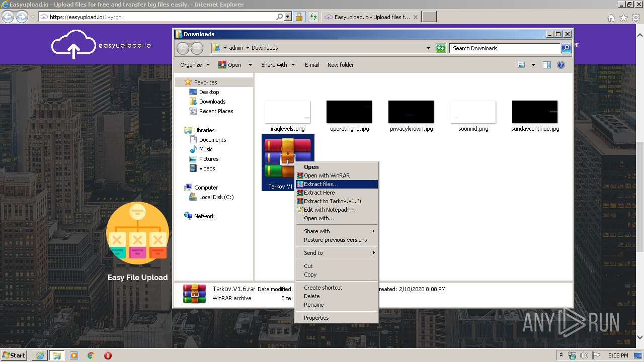Click the Internet Explorer taskbar icon
The width and height of the screenshot is (644, 362).
[x=40, y=355]
